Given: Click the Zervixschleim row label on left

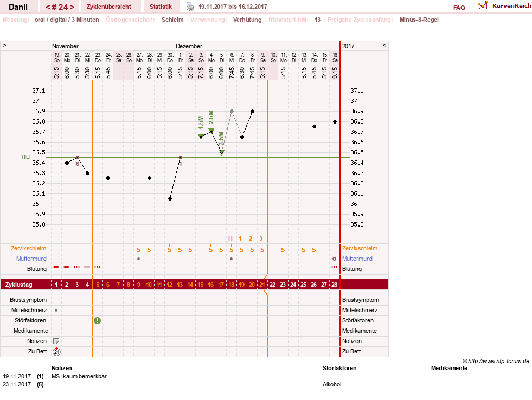Looking at the screenshot, I should 29,248.
